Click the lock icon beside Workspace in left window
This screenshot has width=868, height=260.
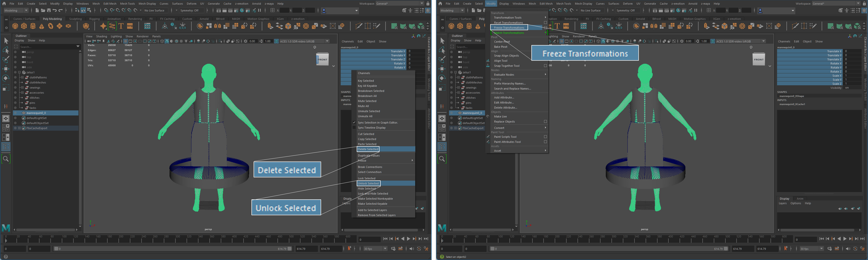pos(428,3)
